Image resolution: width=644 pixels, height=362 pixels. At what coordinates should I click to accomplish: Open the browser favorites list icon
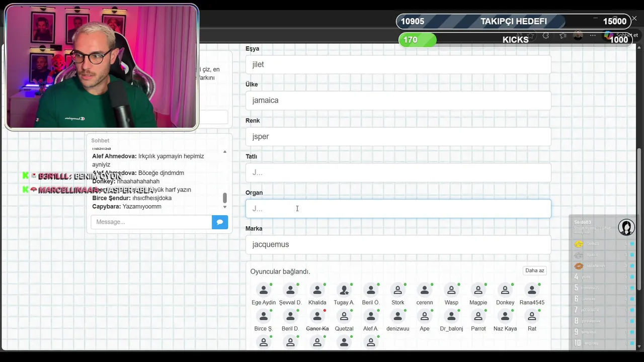coord(563,36)
